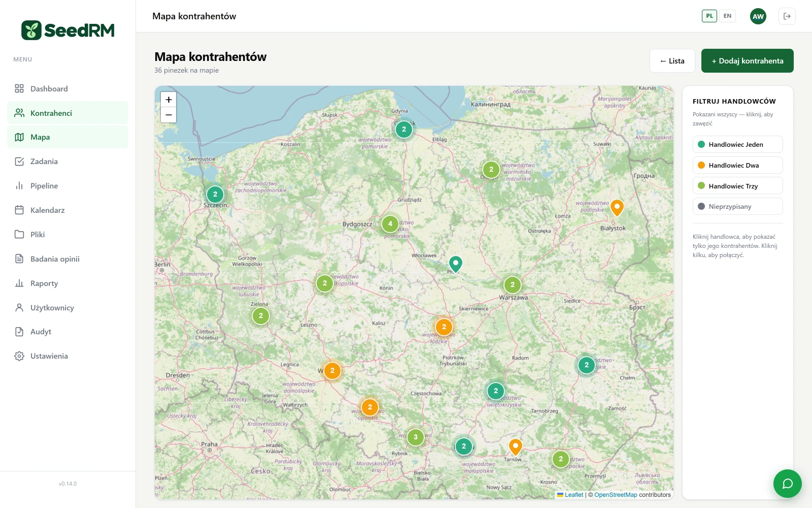Click the cluster of 4 near Bydgoszcz
Image resolution: width=812 pixels, height=508 pixels.
click(x=390, y=224)
